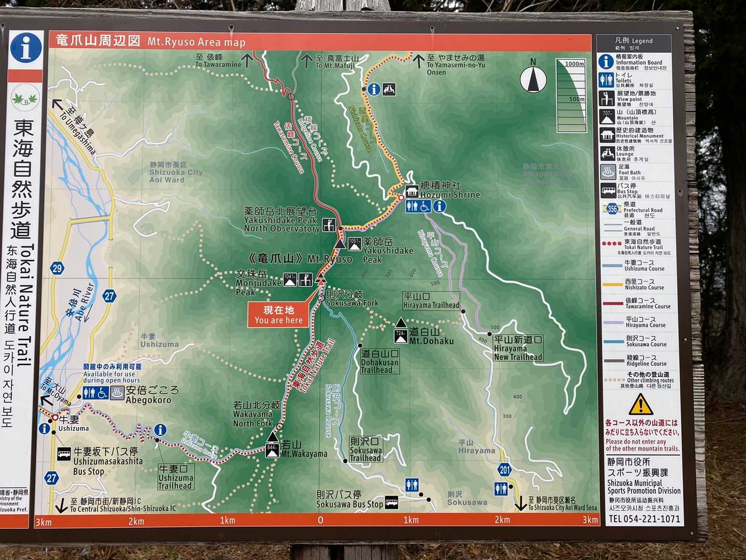The image size is (746, 560).
Task: Click the red "You are here" label
Action: pos(279,315)
